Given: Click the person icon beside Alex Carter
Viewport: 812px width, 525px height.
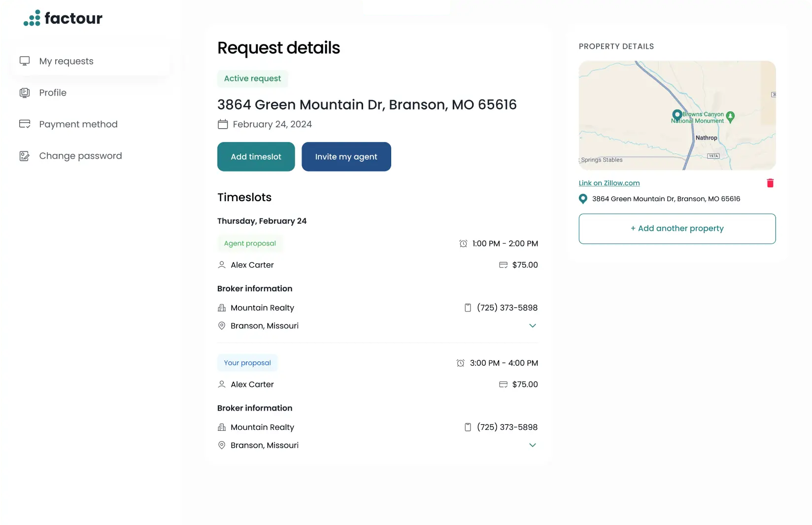Looking at the screenshot, I should 222,265.
